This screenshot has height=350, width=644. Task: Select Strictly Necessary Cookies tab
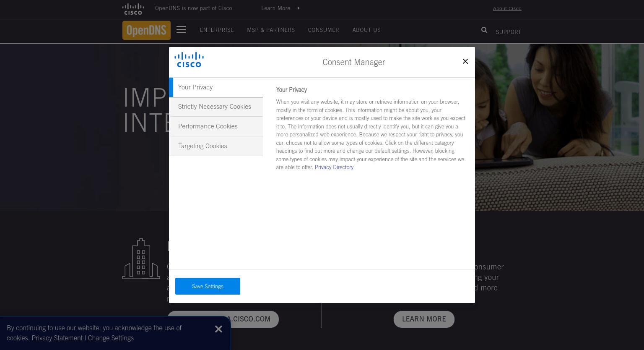216,107
